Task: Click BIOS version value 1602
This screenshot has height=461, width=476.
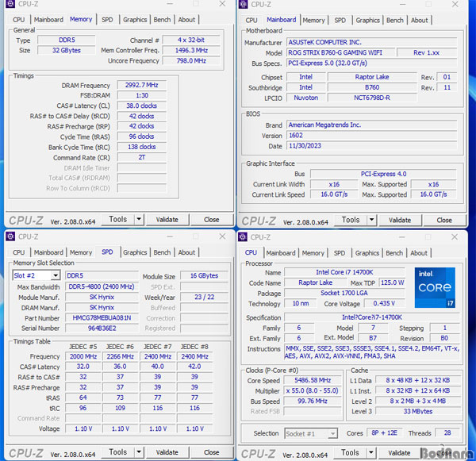Action: (x=372, y=135)
